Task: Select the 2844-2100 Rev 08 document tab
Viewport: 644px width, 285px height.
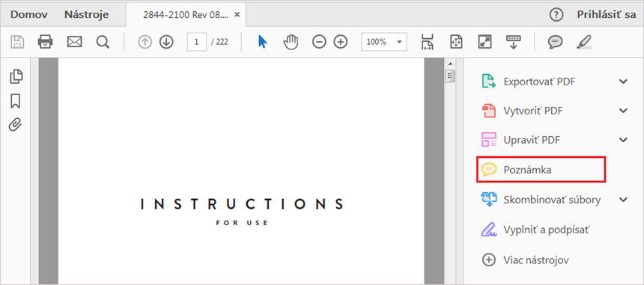Action: [185, 15]
